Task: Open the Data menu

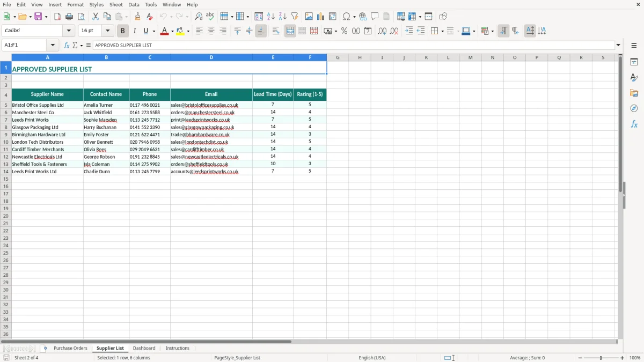Action: pos(134,4)
